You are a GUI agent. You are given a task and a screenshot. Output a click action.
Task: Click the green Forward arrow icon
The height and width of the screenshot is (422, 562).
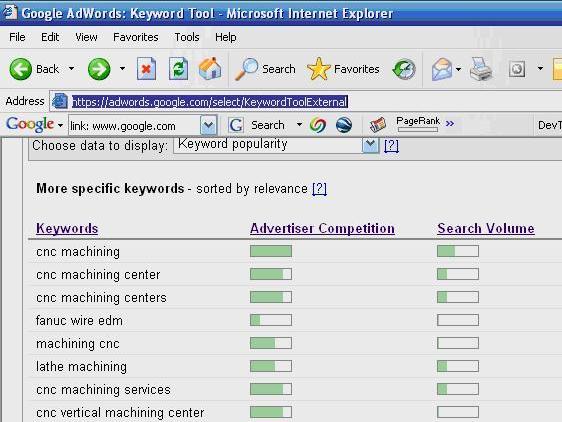tap(99, 69)
